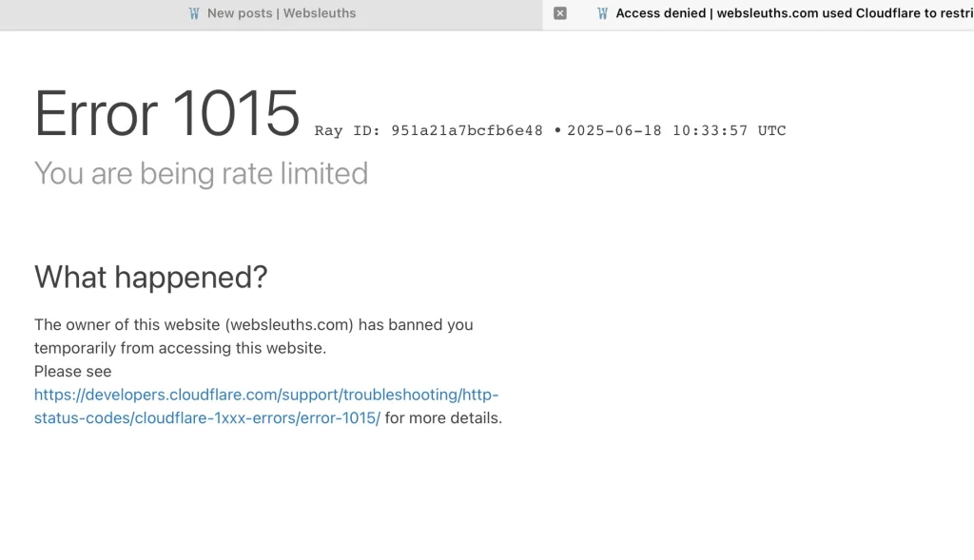Close the Access denied tab
The height and width of the screenshot is (560, 974).
pyautogui.click(x=560, y=13)
